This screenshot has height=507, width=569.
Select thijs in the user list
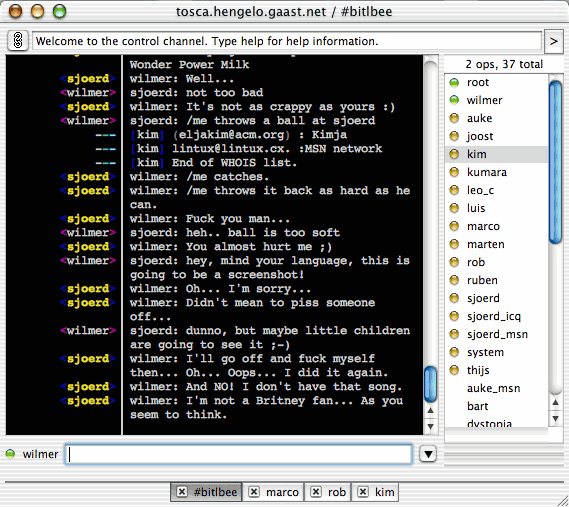click(x=496, y=370)
